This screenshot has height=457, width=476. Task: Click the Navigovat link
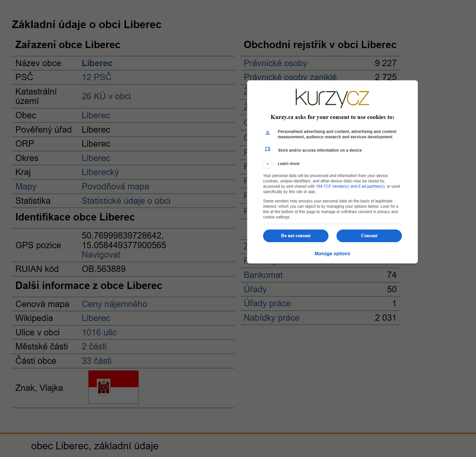click(101, 255)
